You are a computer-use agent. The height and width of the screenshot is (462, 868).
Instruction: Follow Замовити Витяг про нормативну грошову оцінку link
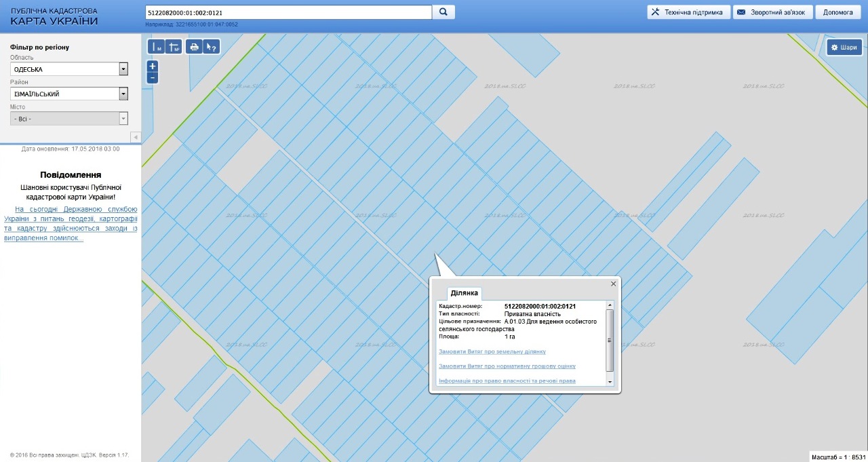pyautogui.click(x=507, y=366)
